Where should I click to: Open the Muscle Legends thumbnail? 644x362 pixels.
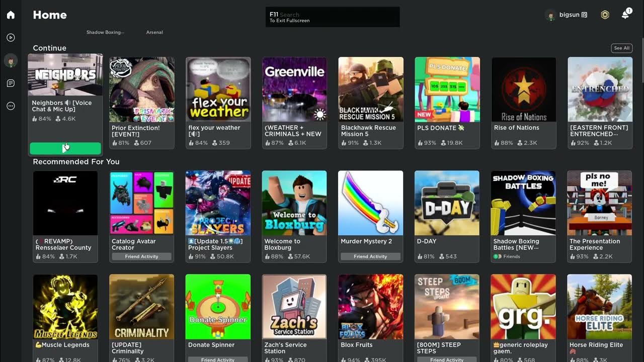65,307
